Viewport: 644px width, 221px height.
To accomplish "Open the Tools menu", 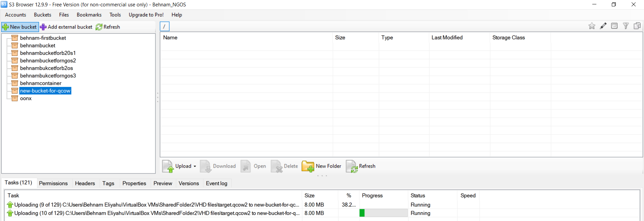I will [115, 15].
